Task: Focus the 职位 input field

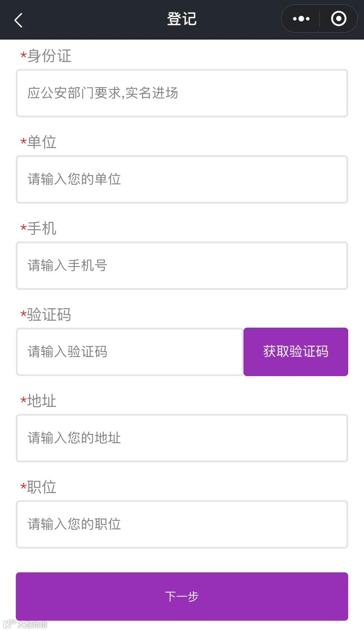Action: click(x=182, y=524)
